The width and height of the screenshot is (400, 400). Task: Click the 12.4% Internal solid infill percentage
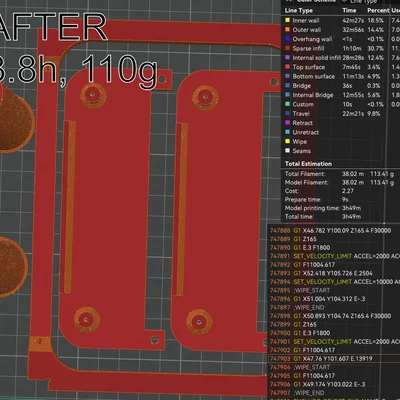click(x=375, y=58)
